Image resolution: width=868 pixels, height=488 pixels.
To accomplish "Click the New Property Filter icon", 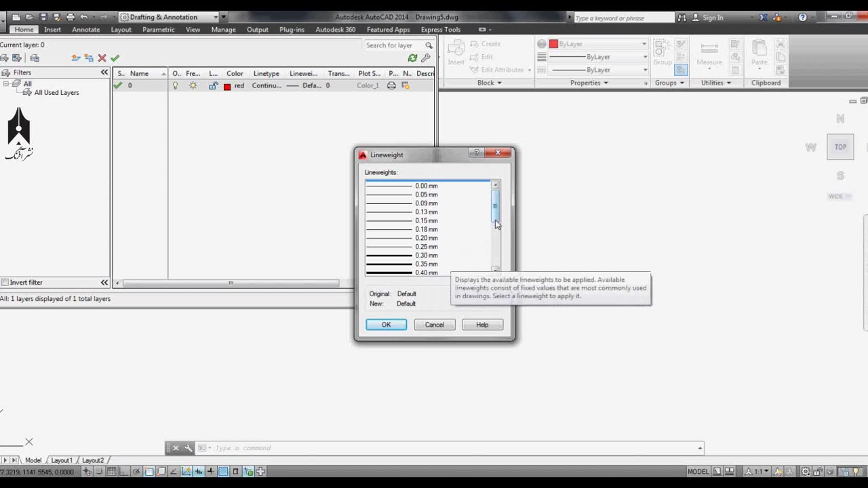I will [x=4, y=58].
